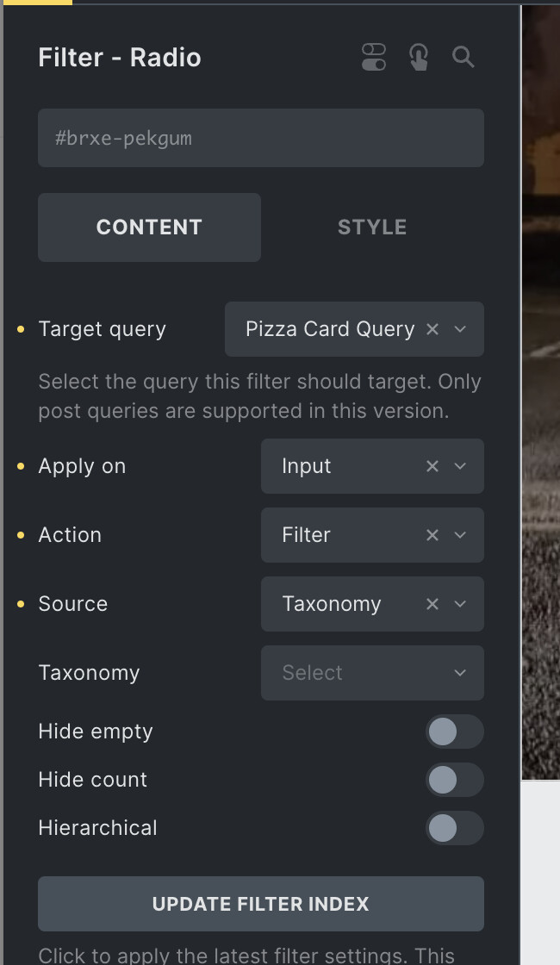Enable the Hide empty toggle
The image size is (560, 965).
pos(455,732)
